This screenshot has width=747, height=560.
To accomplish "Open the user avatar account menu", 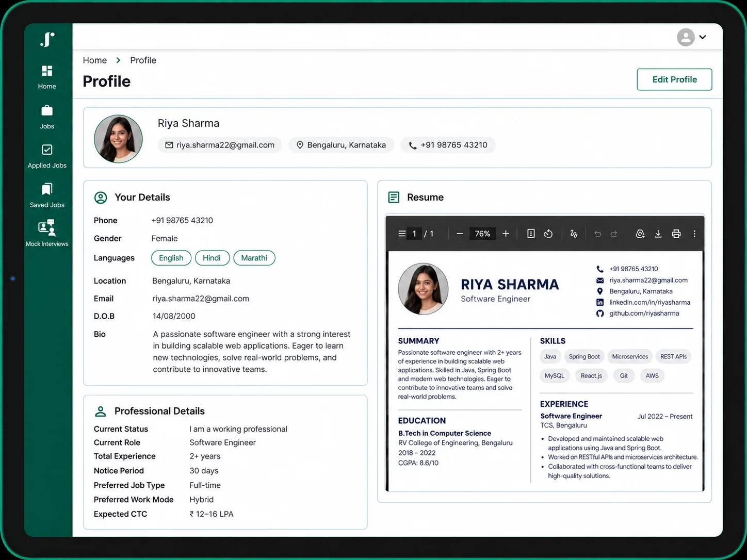I will (692, 37).
